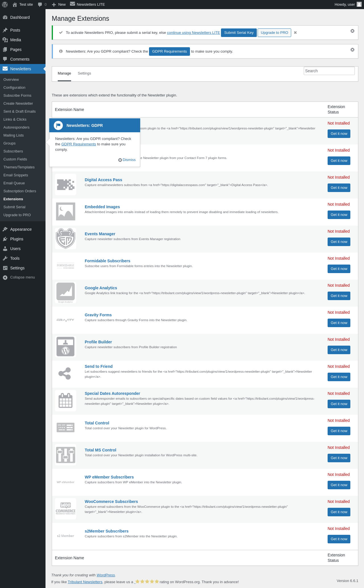
Task: Dismiss the serial key notice with top-right X
Action: click(352, 31)
